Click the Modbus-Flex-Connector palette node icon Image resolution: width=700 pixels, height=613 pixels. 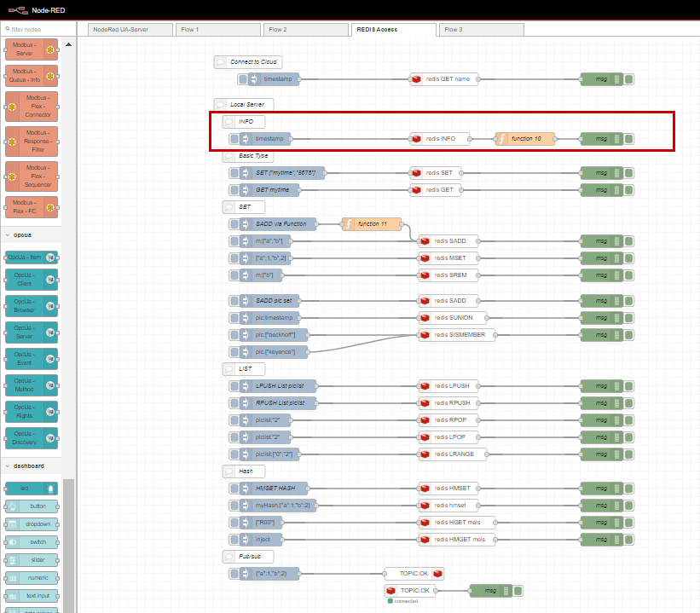point(12,107)
